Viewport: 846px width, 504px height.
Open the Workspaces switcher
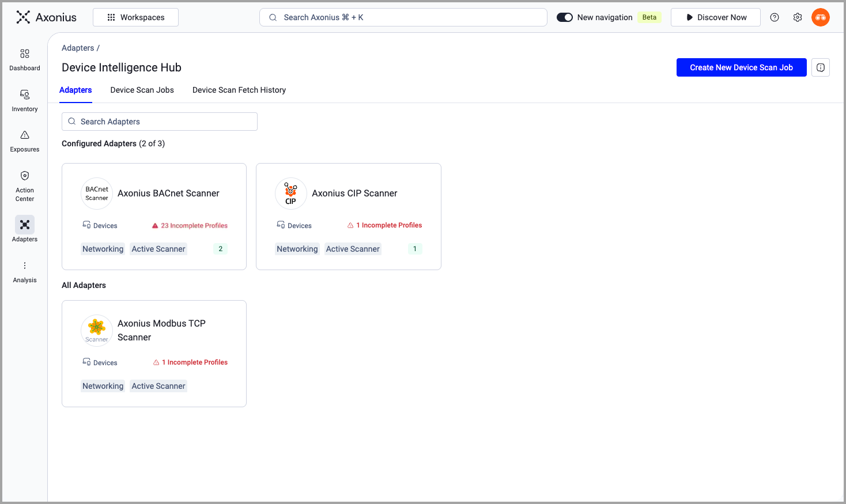(x=135, y=17)
